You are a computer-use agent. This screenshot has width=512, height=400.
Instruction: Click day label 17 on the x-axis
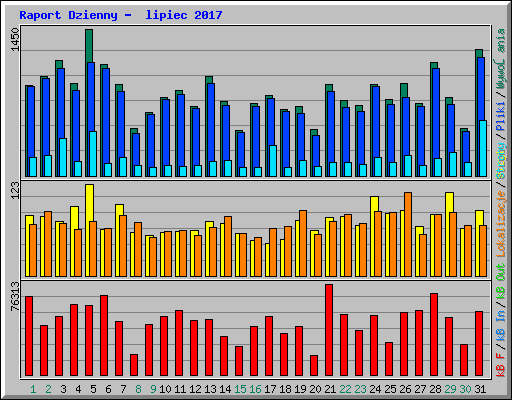[x=270, y=389]
